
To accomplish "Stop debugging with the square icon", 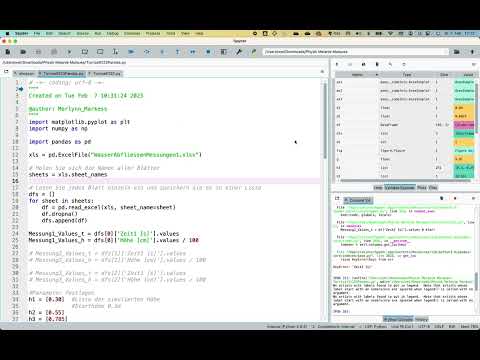I will pos(208,52).
